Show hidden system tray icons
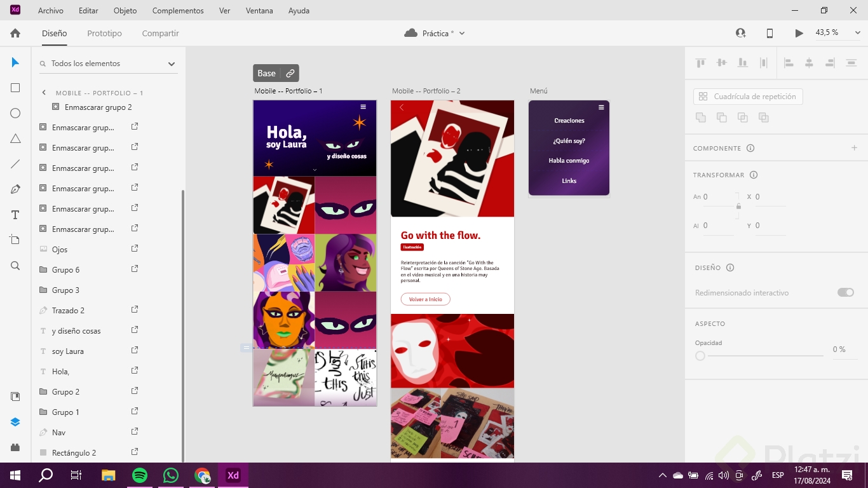This screenshot has width=868, height=488. click(x=663, y=475)
